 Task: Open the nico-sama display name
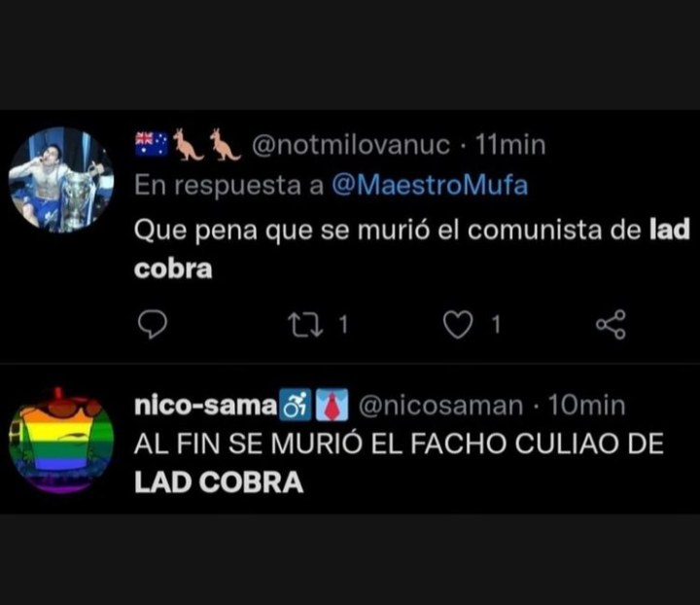[x=206, y=406]
